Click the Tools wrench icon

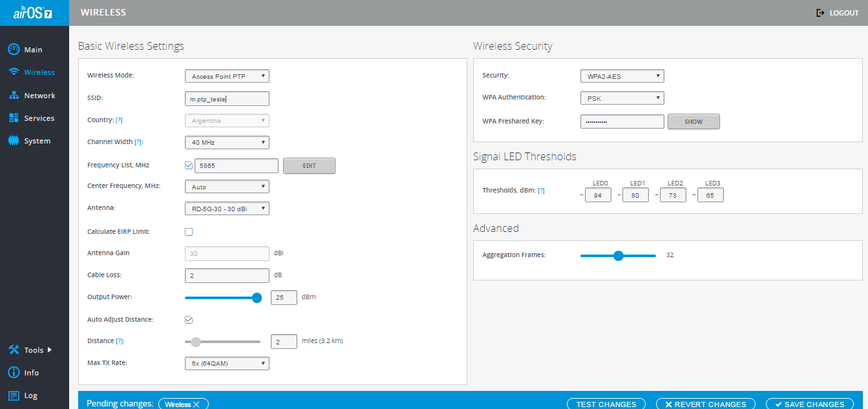14,350
